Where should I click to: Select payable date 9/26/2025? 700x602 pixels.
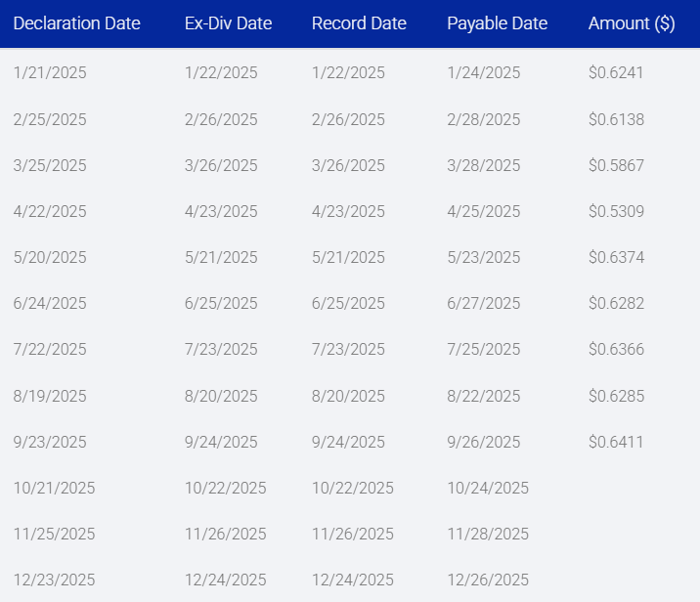click(484, 442)
